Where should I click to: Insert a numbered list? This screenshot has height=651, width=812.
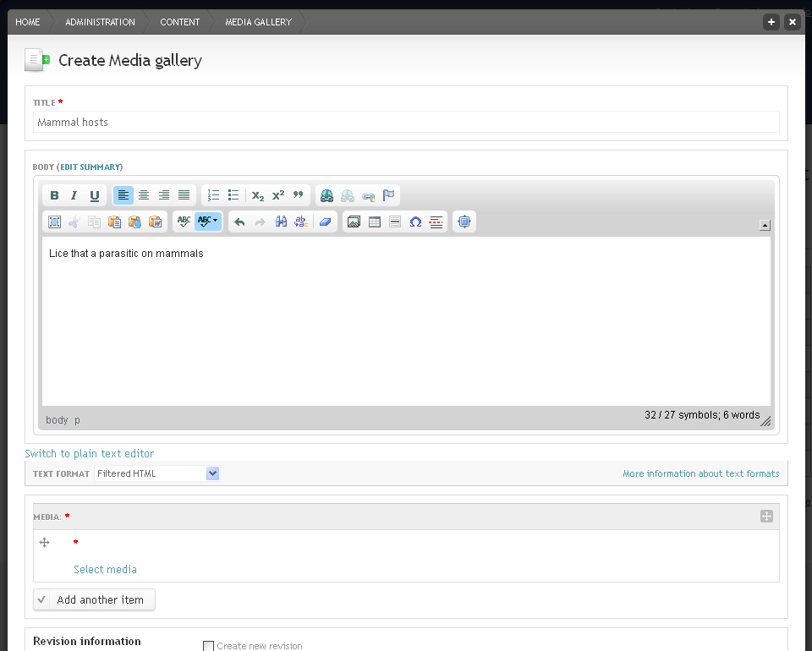pos(213,195)
